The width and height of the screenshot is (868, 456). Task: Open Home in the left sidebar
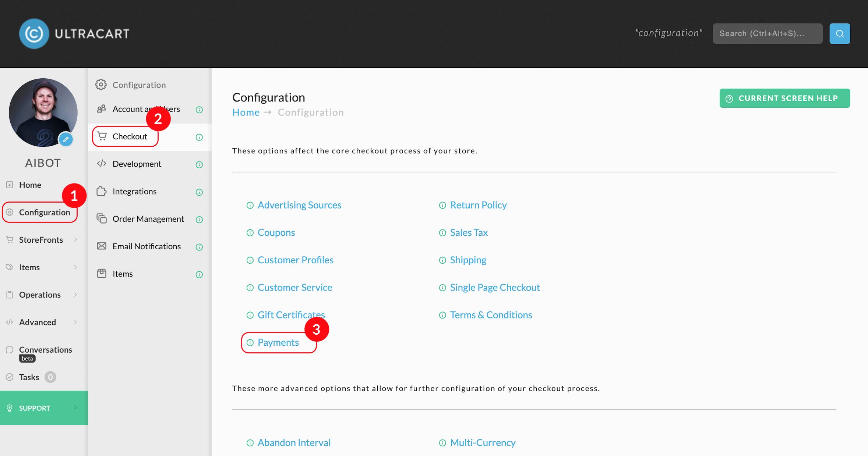pos(30,185)
